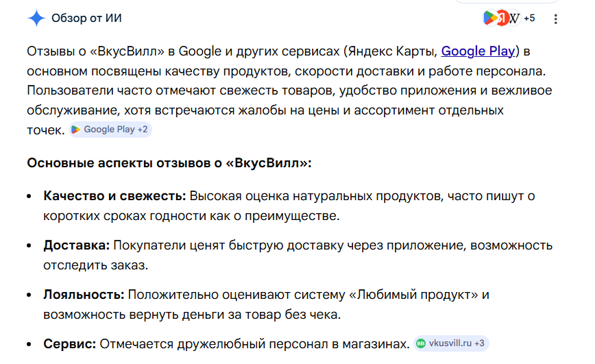The image size is (595, 364).
Task: Click the bold «Сервис:» label
Action: click(x=71, y=343)
